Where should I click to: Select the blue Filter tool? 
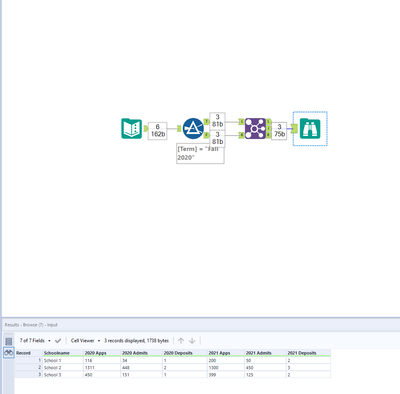(193, 129)
